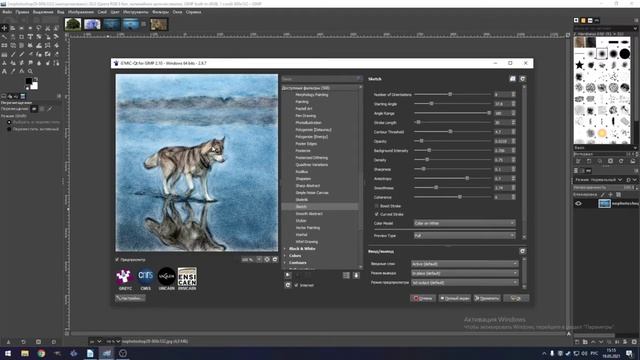Toggle the Internet checkbox

click(296, 285)
